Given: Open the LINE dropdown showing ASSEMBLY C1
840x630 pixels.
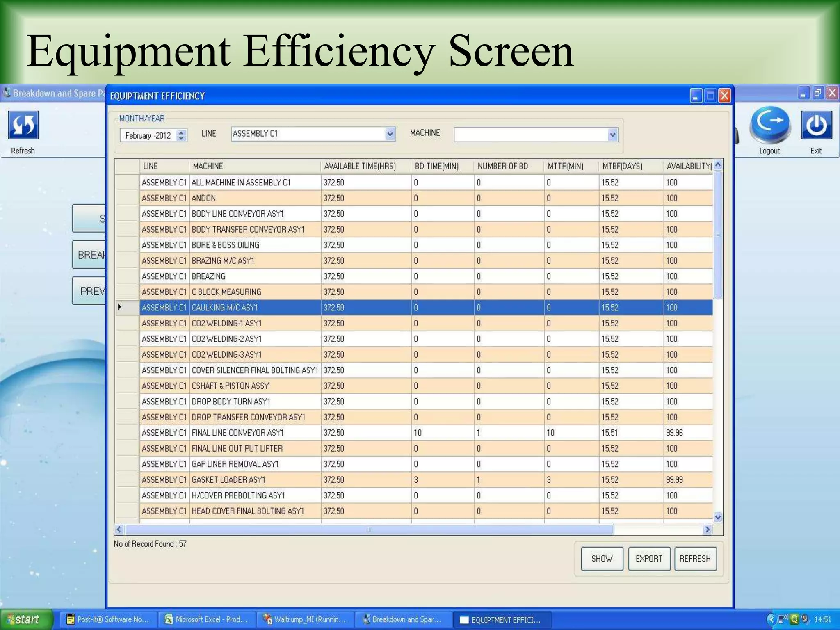Looking at the screenshot, I should [390, 134].
